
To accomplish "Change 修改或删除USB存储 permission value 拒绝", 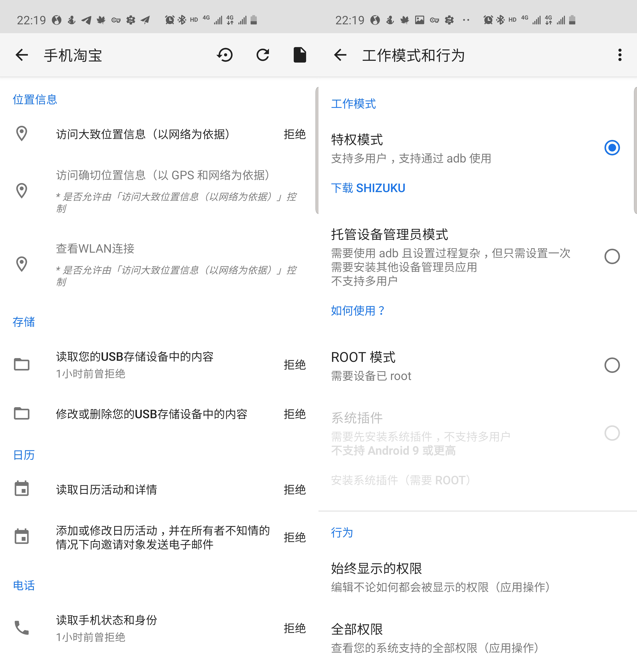I will (294, 414).
